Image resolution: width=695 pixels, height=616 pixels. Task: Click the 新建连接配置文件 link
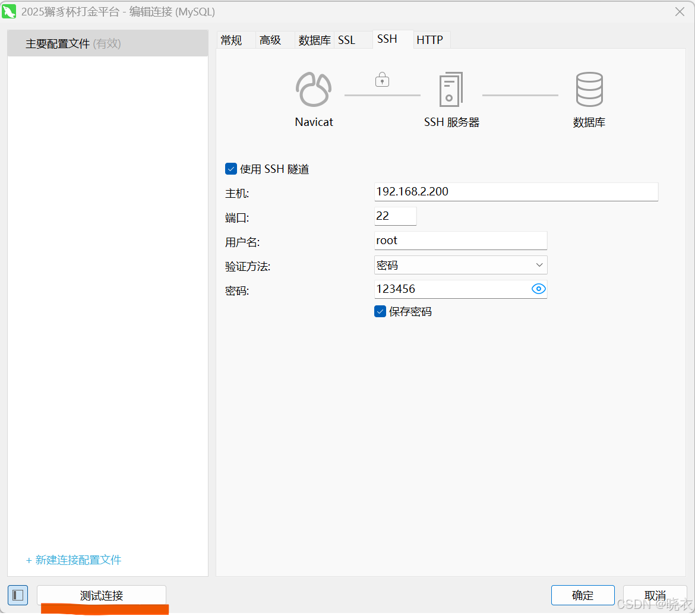pyautogui.click(x=74, y=560)
